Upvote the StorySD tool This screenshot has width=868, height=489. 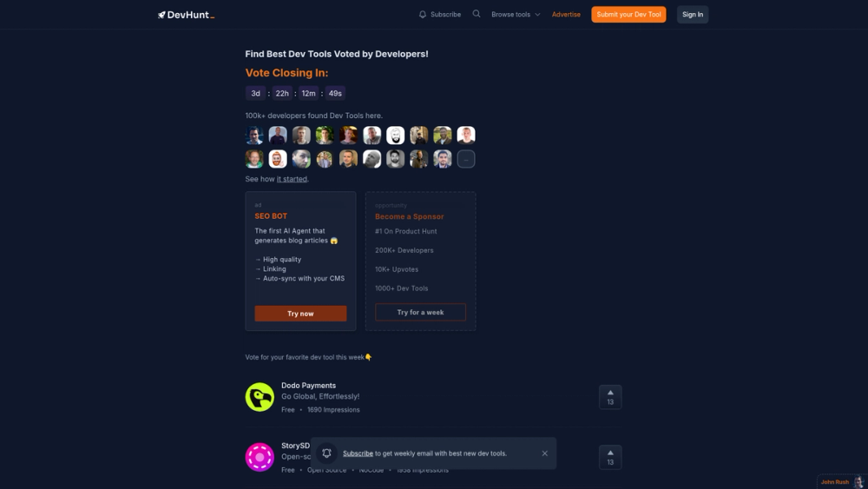610,458
